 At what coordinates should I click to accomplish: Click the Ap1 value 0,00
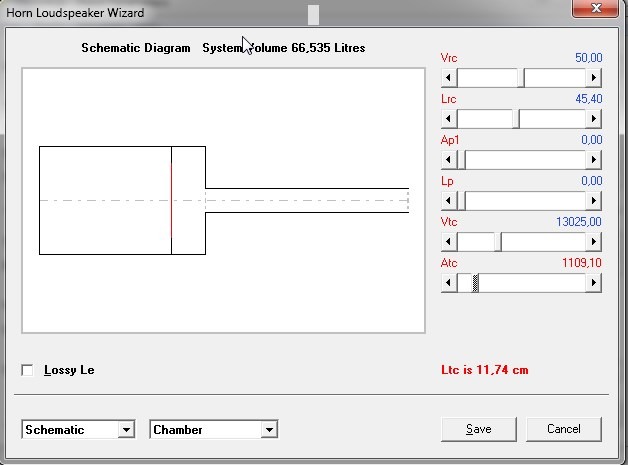point(592,140)
